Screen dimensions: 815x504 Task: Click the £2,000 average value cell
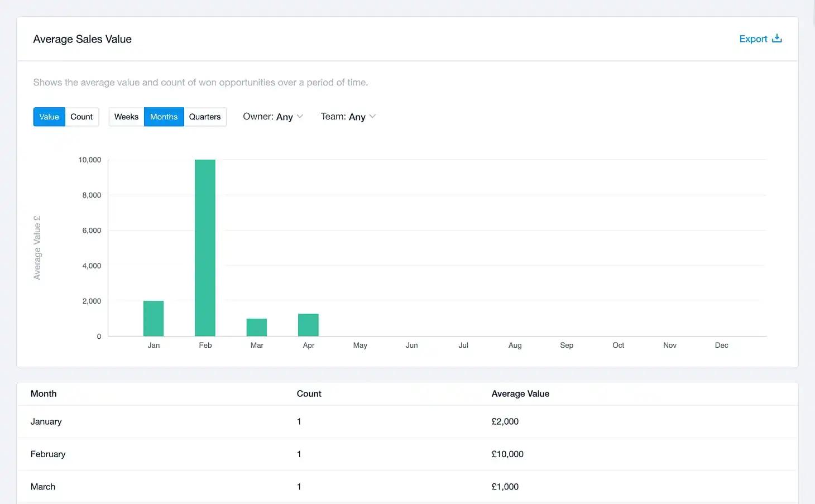tap(505, 421)
